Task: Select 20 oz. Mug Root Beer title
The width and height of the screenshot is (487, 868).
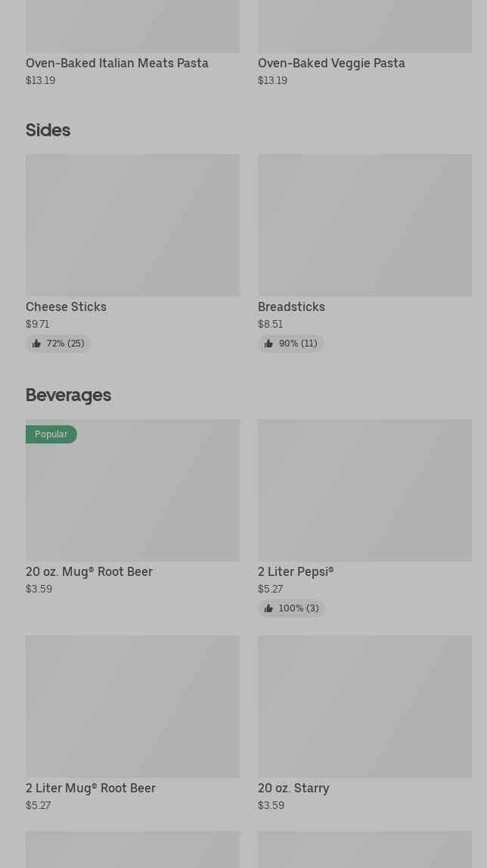Action: pos(89,571)
